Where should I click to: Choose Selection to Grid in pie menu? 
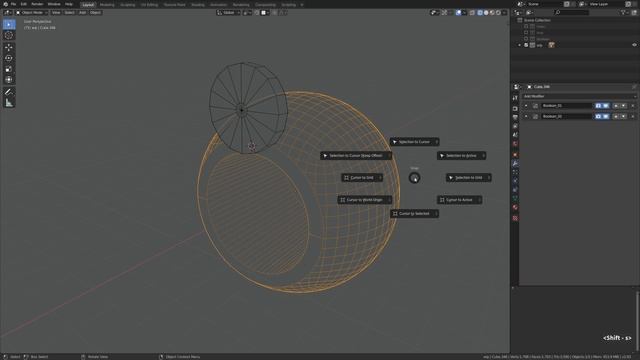coord(469,178)
